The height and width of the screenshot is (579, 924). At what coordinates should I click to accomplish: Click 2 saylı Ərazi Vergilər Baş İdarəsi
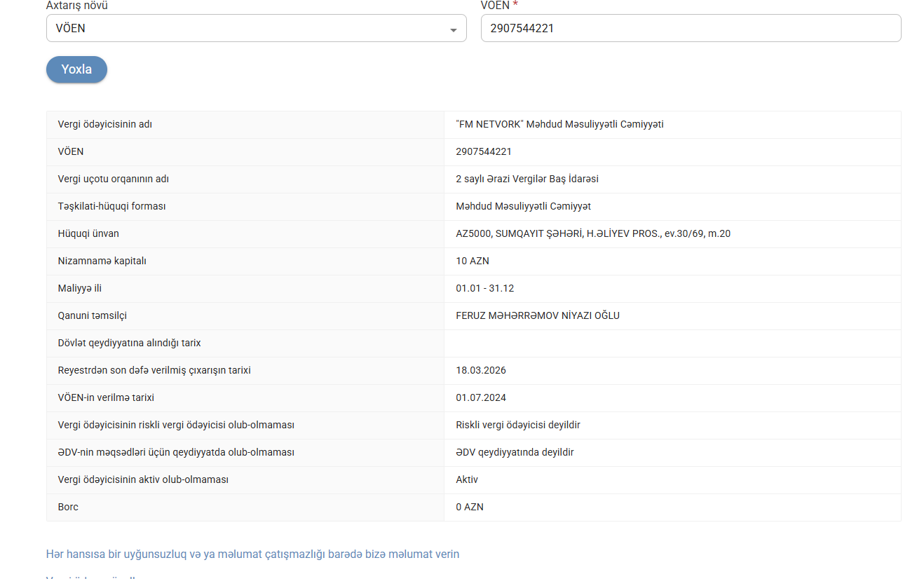527,179
